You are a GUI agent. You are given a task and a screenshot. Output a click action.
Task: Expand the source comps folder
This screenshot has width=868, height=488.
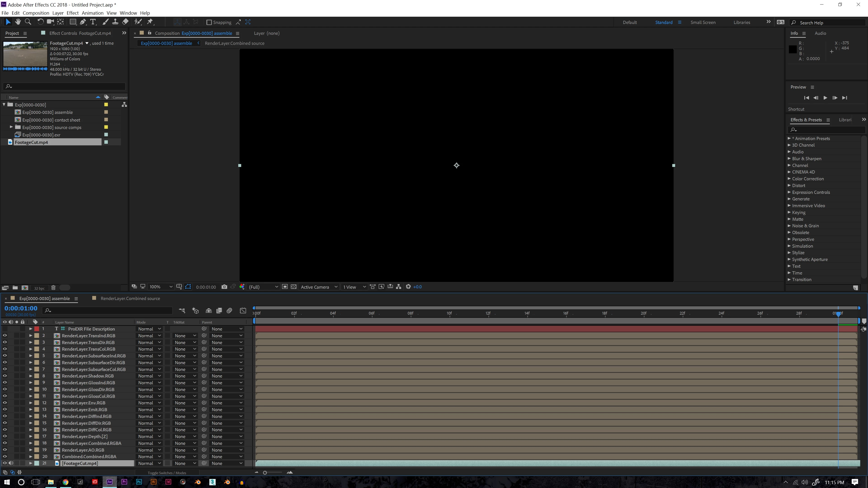(11, 127)
